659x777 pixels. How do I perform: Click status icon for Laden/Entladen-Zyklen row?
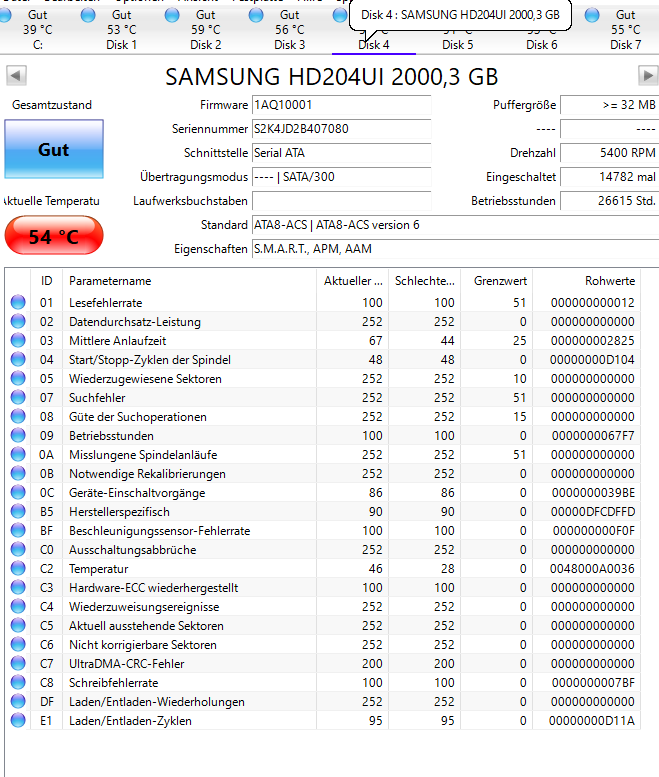tap(18, 721)
